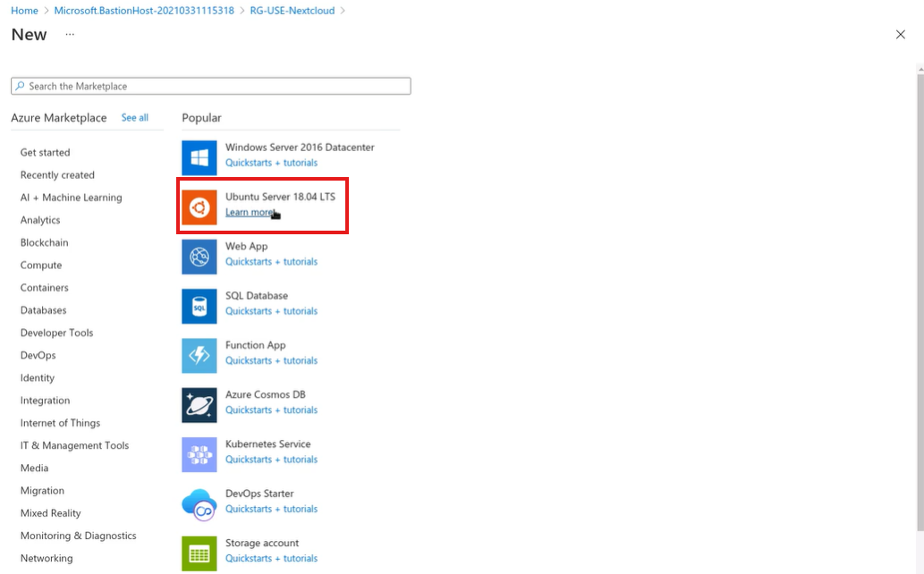The width and height of the screenshot is (924, 574).
Task: Click the Windows Server 2016 Datacenter icon
Action: [x=199, y=157]
